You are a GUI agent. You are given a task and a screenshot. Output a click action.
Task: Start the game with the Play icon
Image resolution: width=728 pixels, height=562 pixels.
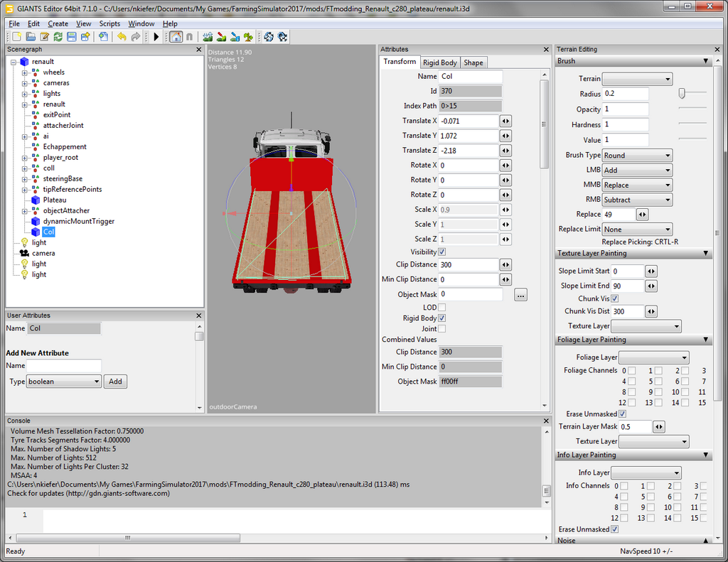pyautogui.click(x=156, y=37)
